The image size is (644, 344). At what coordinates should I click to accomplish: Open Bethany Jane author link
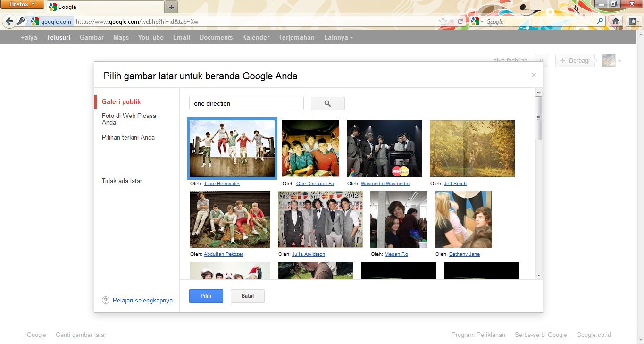coord(464,254)
